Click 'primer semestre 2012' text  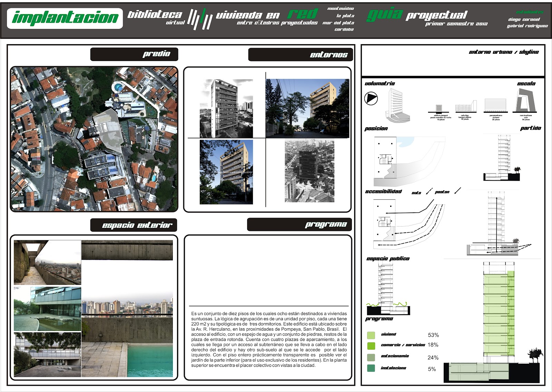pyautogui.click(x=456, y=24)
